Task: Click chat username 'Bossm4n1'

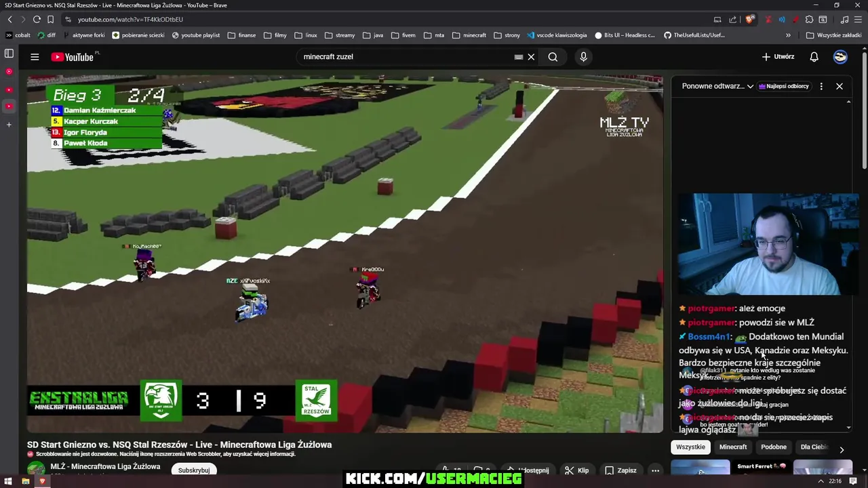Action: [709, 337]
